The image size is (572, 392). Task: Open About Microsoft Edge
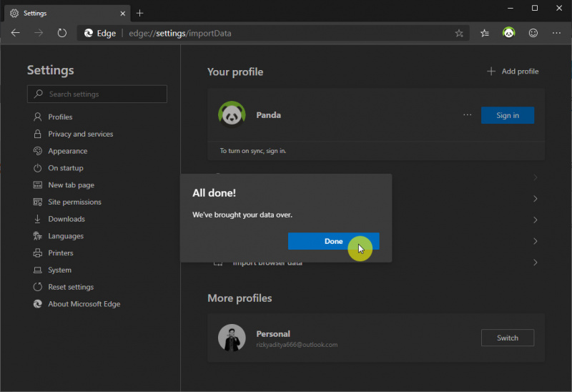(84, 304)
